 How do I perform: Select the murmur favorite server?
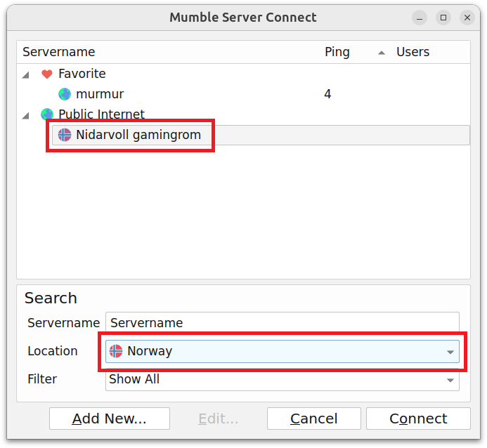tap(100, 94)
